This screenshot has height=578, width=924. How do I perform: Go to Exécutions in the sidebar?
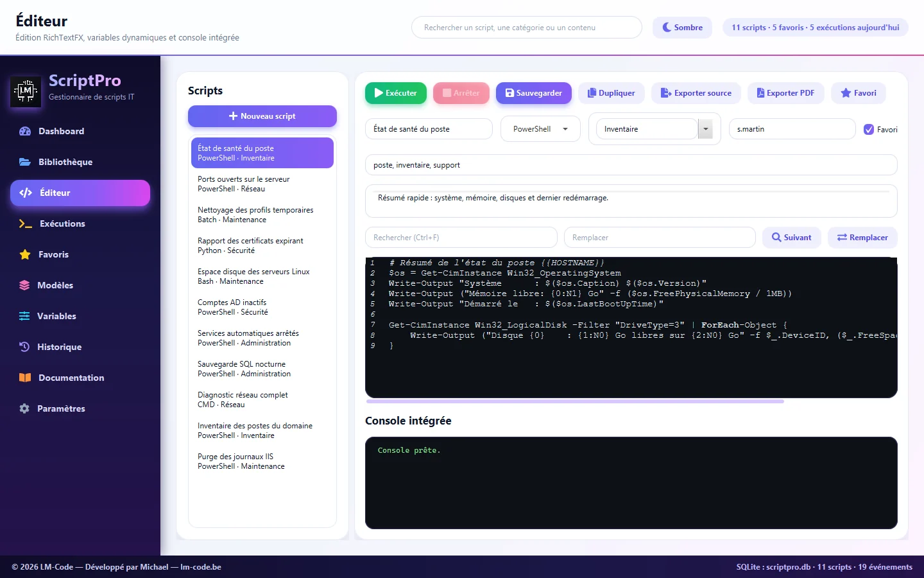point(80,223)
